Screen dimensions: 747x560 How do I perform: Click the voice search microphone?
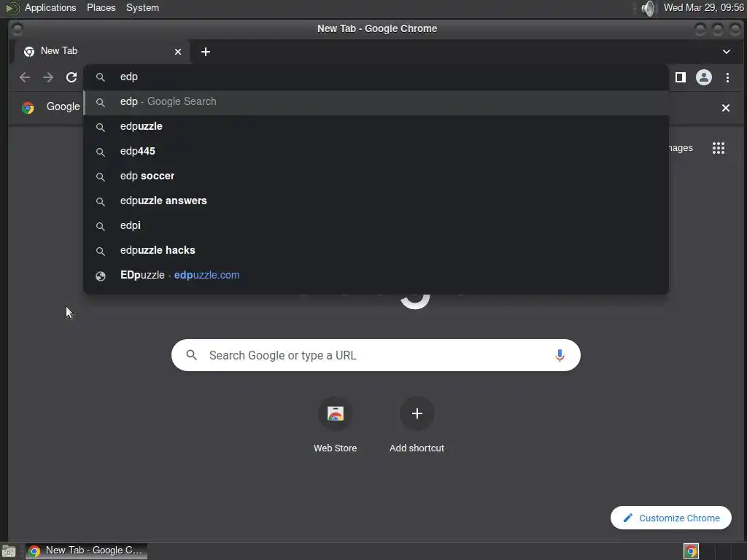(x=560, y=355)
